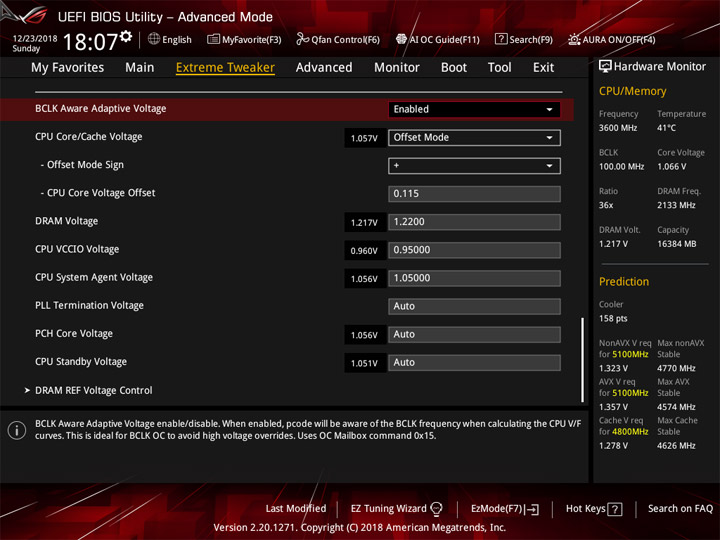Select BCLK Aware Adaptive Voltage label

click(101, 109)
